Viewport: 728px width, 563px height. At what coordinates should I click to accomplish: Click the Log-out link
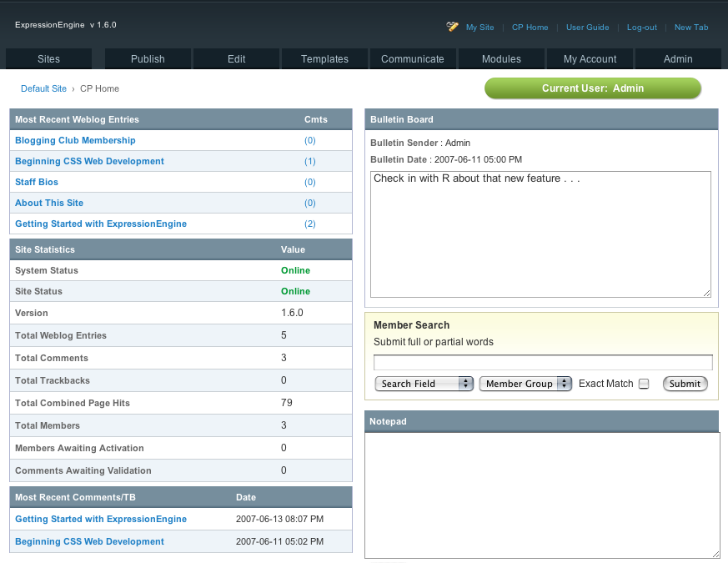coord(641,28)
